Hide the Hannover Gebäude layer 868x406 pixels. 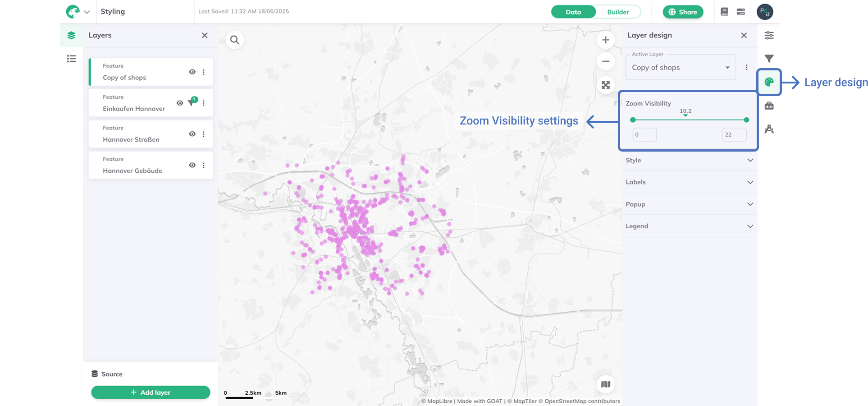point(192,165)
